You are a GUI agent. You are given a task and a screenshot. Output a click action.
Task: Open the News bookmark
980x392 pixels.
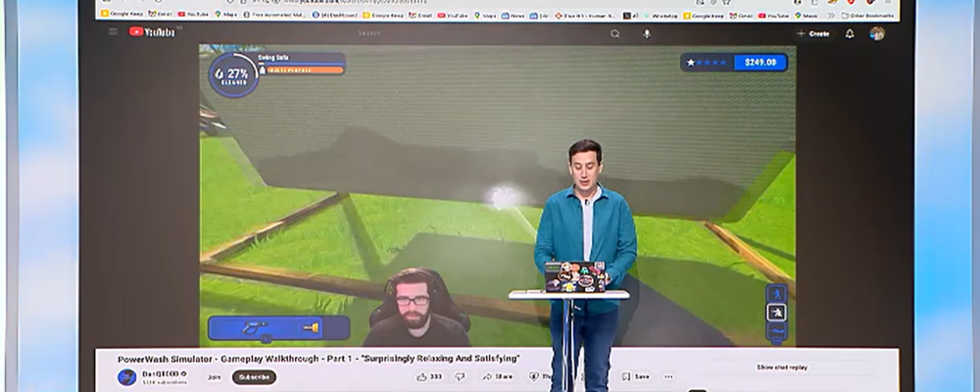pyautogui.click(x=514, y=15)
